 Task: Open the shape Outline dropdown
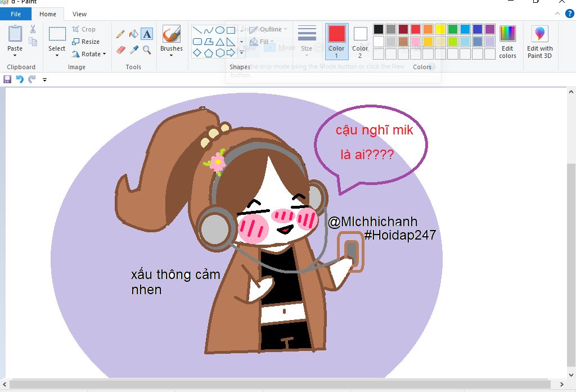click(268, 29)
